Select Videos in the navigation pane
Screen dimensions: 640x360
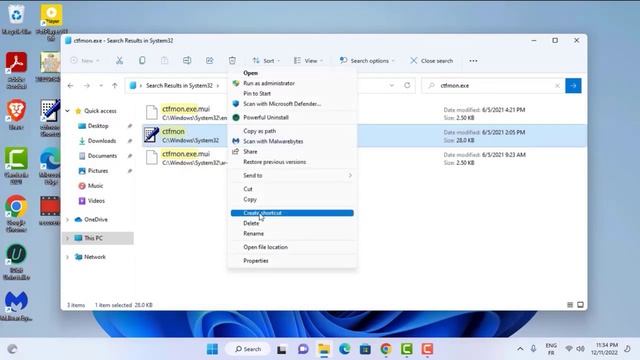96,201
